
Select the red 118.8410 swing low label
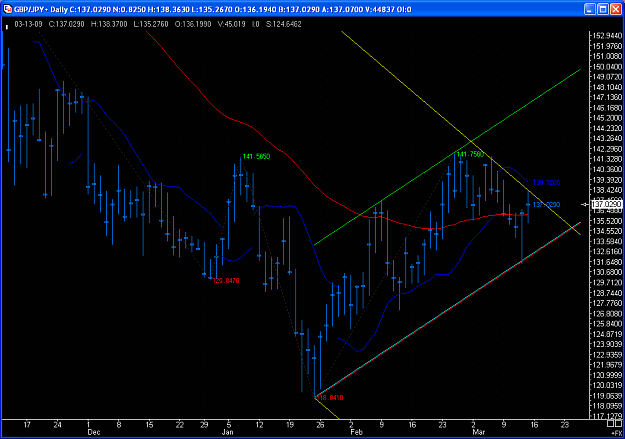(330, 398)
